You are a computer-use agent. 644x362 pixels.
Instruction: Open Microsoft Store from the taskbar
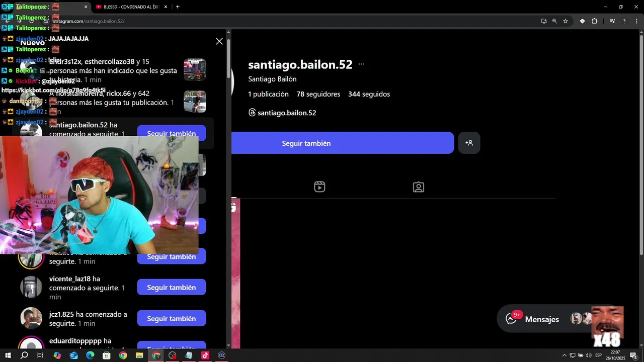106,355
